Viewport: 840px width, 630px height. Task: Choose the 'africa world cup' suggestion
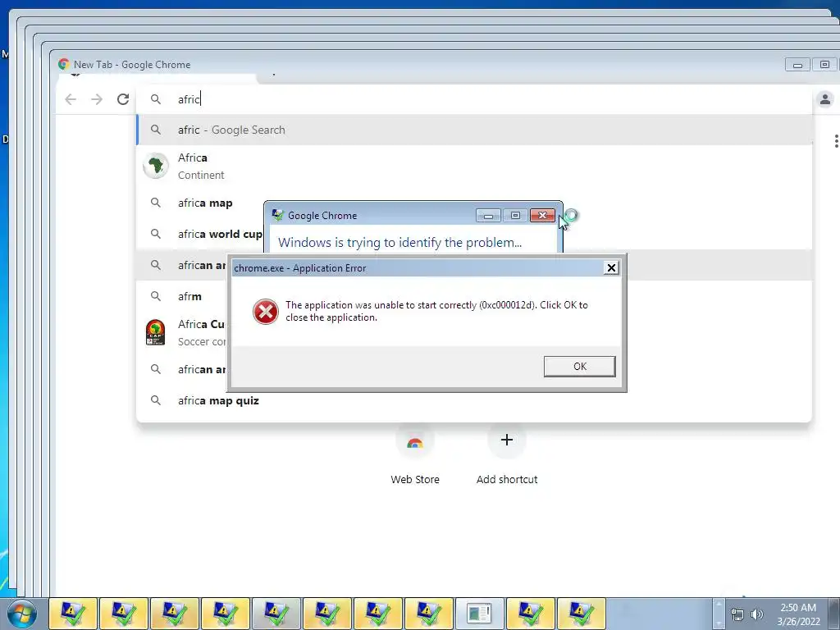199,234
